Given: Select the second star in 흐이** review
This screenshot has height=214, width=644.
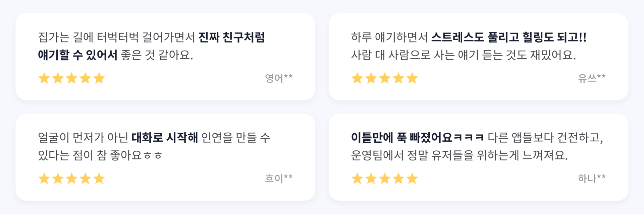Looking at the screenshot, I should (58, 179).
